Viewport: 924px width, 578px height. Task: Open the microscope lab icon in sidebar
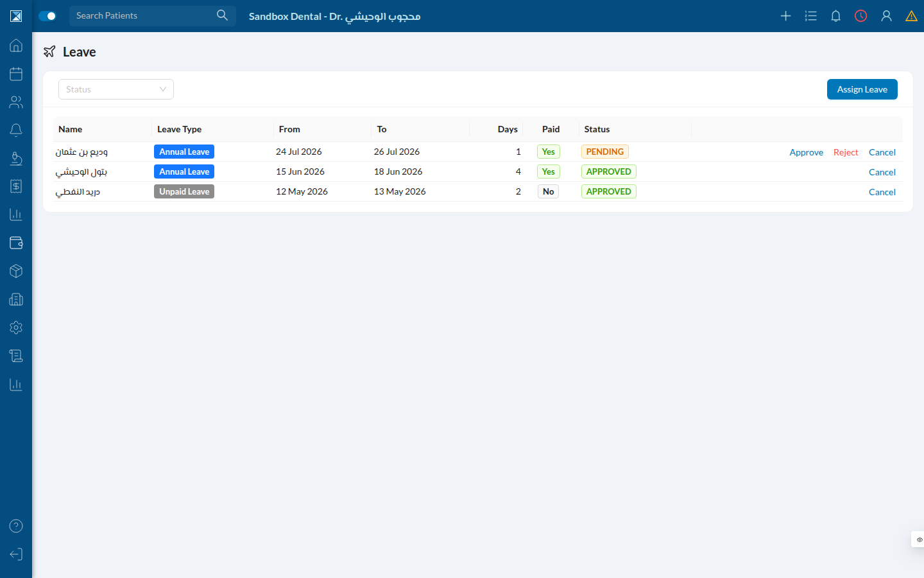[16, 158]
